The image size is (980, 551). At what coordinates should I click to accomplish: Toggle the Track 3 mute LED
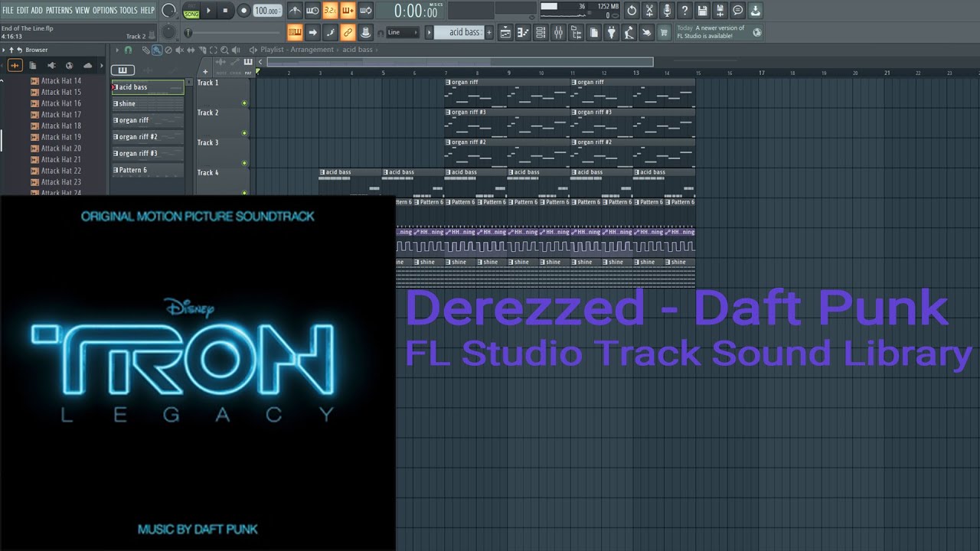[244, 163]
